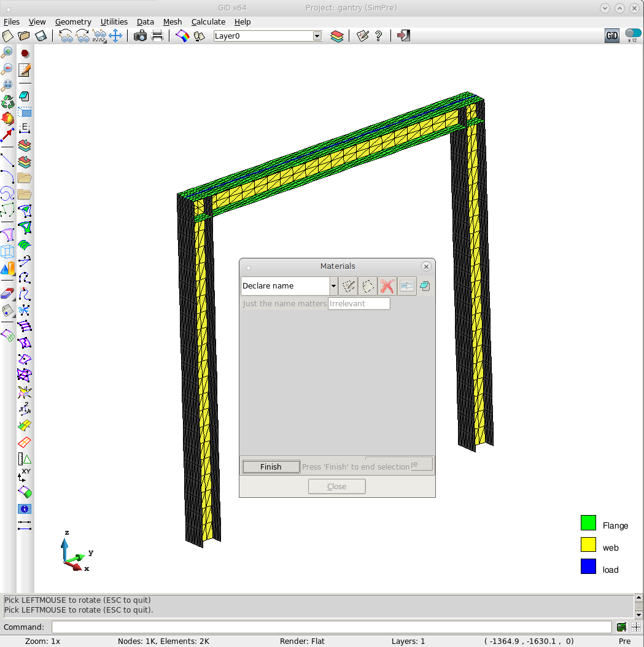Click in the Command input field

(x=332, y=627)
